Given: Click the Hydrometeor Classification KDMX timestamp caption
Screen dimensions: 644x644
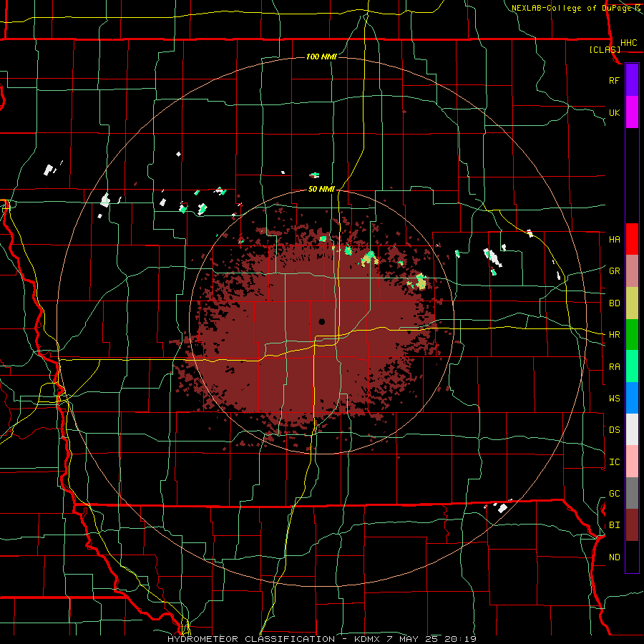Looking at the screenshot, I should click(x=321, y=639).
